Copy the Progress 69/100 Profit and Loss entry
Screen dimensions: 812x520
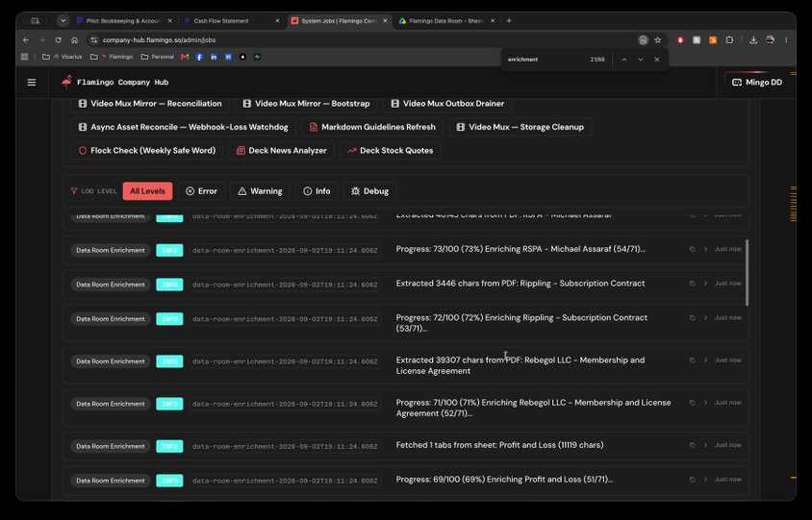692,480
